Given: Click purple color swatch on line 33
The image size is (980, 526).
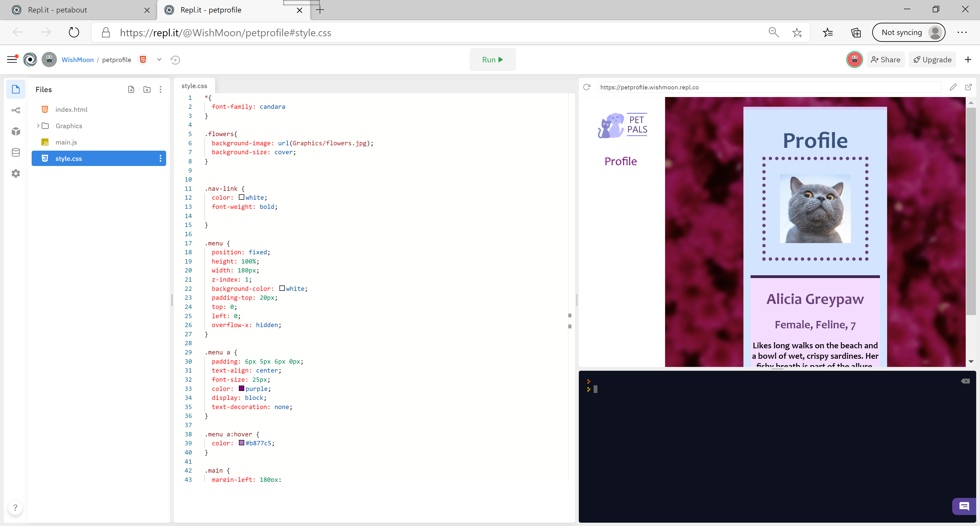Looking at the screenshot, I should click(241, 388).
